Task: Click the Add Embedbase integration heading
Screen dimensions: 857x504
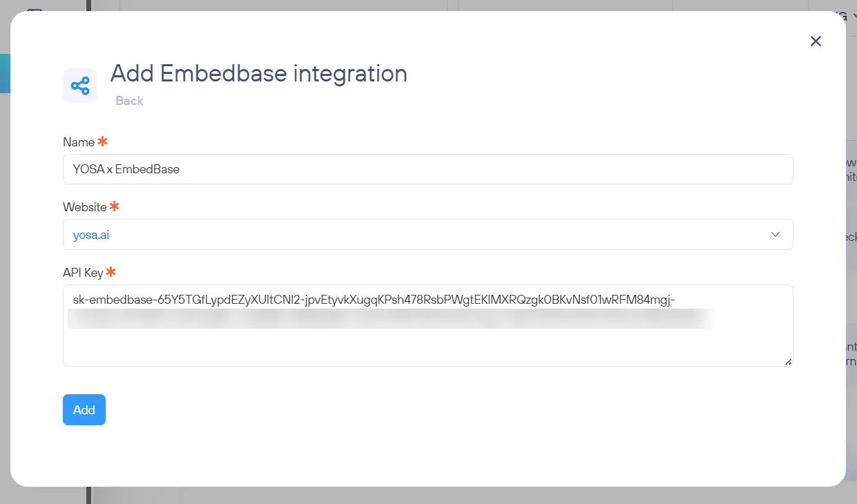Action: click(258, 73)
